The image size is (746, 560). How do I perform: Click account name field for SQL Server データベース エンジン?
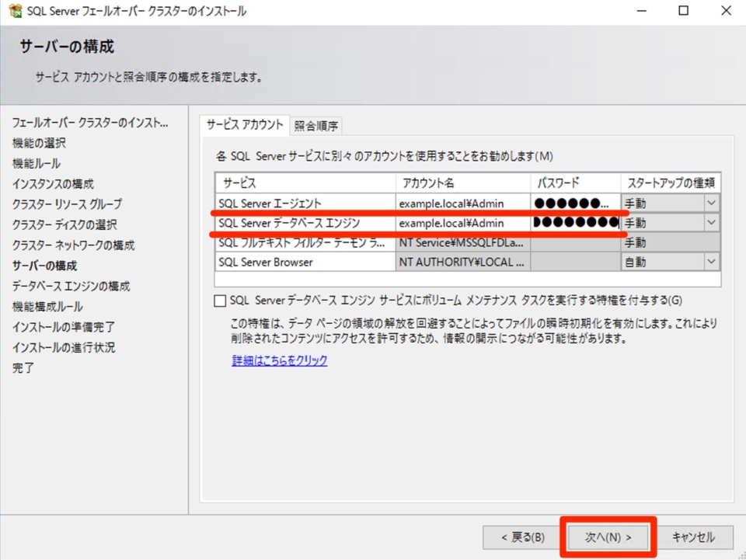463,223
